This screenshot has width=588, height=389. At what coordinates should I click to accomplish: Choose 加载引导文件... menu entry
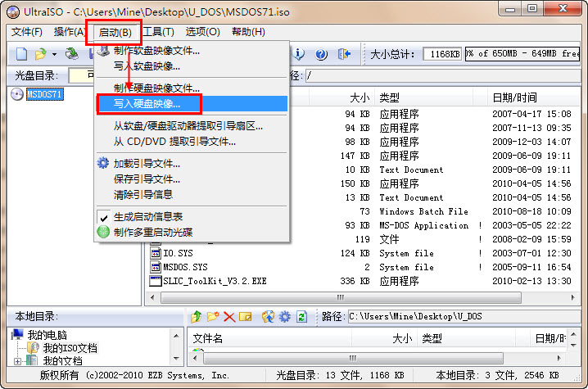192,164
